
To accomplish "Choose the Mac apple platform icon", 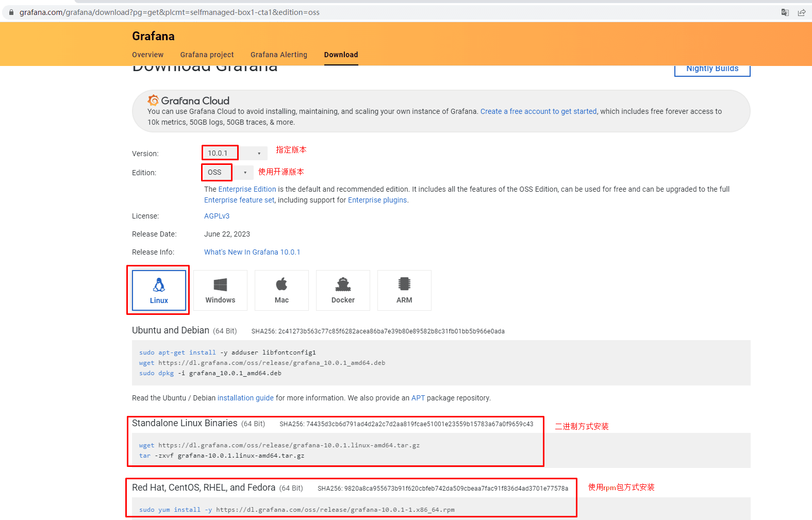I will pos(281,284).
